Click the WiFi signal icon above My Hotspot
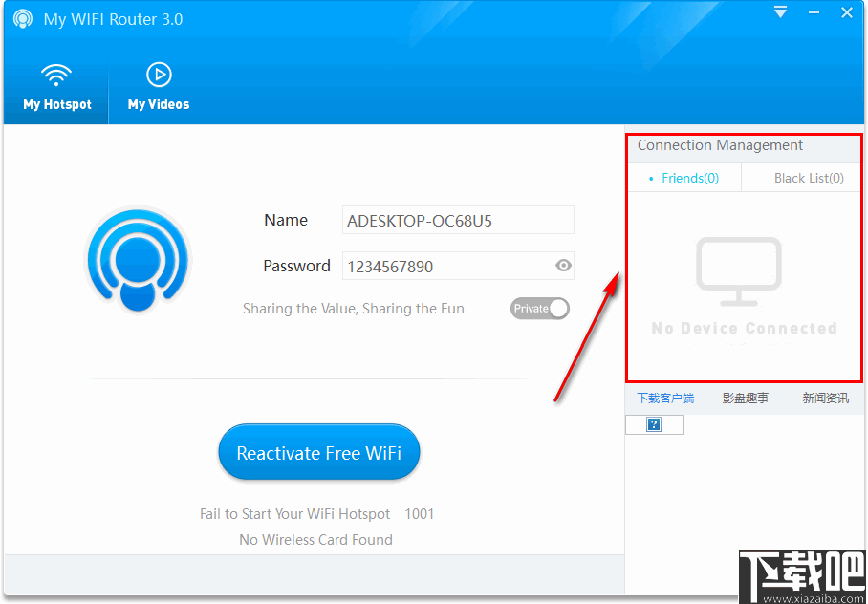Image resolution: width=868 pixels, height=604 pixels. coord(56,75)
